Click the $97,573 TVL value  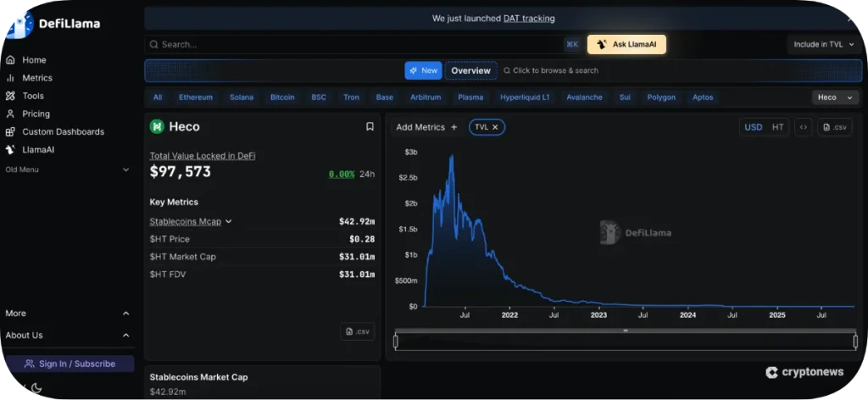pos(181,172)
